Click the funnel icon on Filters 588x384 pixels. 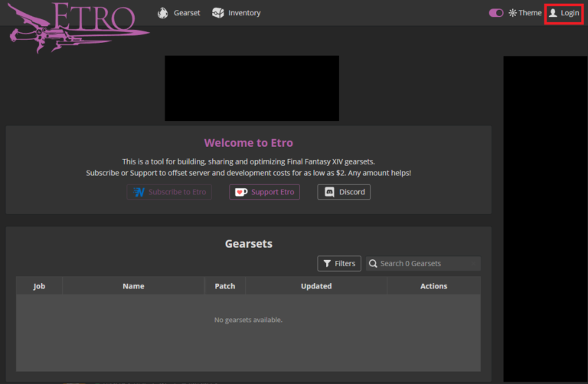[327, 264]
